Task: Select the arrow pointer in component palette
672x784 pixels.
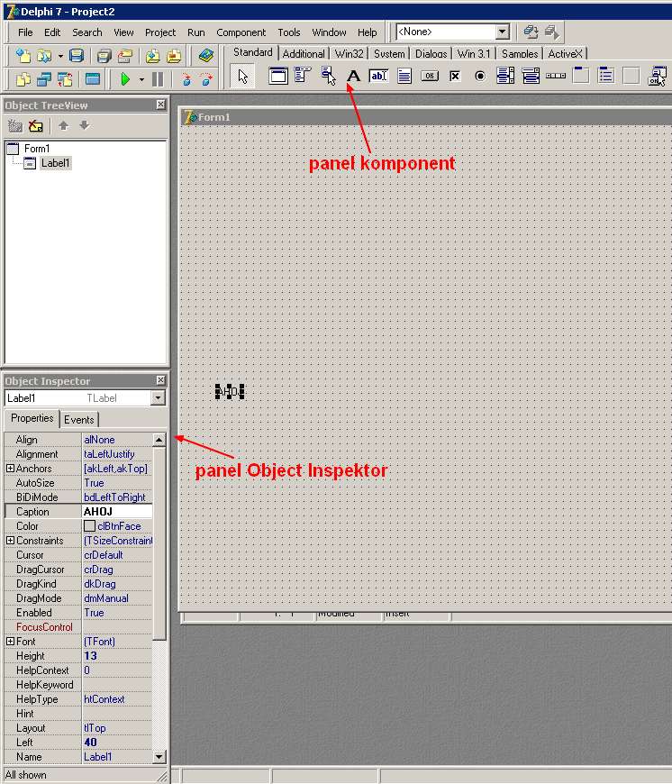Action: [243, 77]
